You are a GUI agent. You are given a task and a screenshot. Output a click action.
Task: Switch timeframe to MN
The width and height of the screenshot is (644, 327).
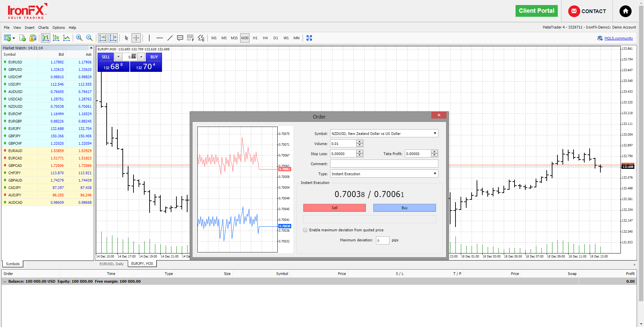pyautogui.click(x=297, y=38)
